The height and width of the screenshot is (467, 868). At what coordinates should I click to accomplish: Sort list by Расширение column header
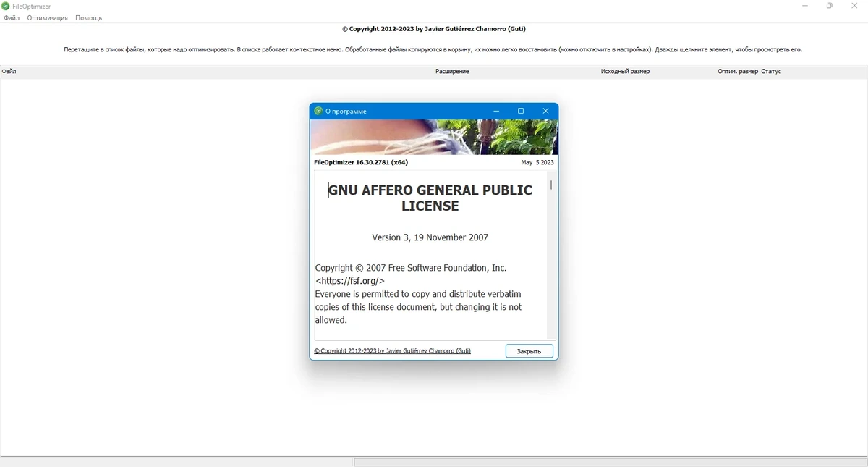point(452,71)
